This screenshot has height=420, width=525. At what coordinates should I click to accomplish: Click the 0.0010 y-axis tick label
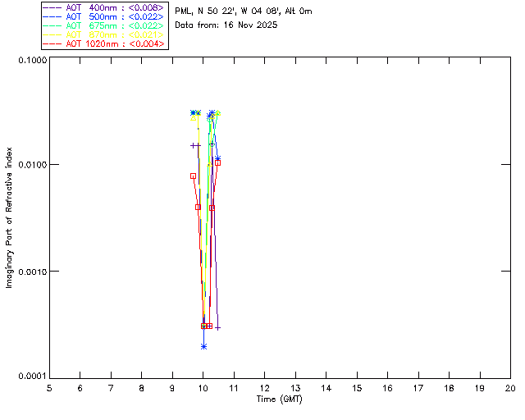(x=30, y=271)
